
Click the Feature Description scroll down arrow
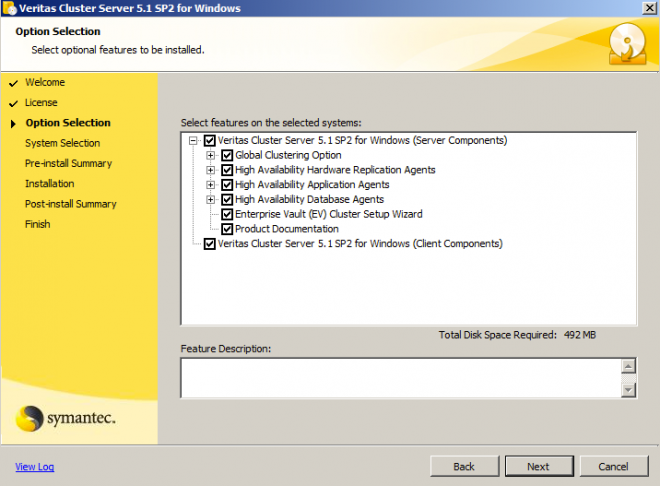coord(628,390)
